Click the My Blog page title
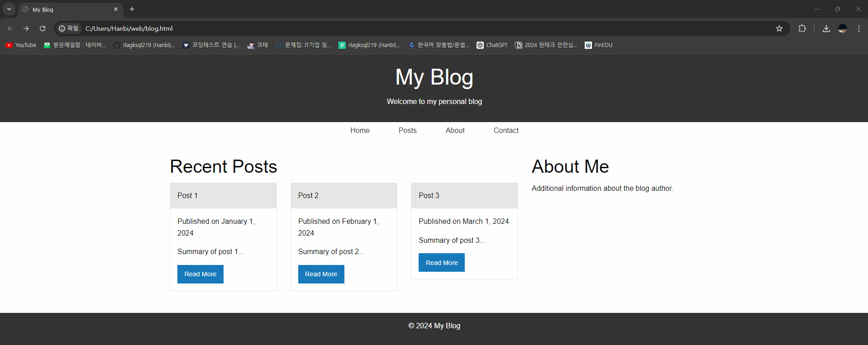This screenshot has height=345, width=868. point(434,77)
